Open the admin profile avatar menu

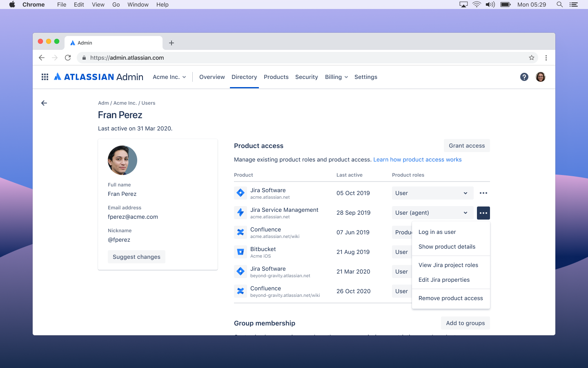pos(541,77)
